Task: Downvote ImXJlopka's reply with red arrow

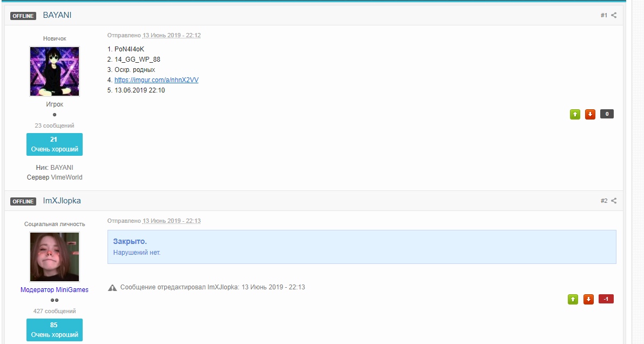Action: pos(588,299)
